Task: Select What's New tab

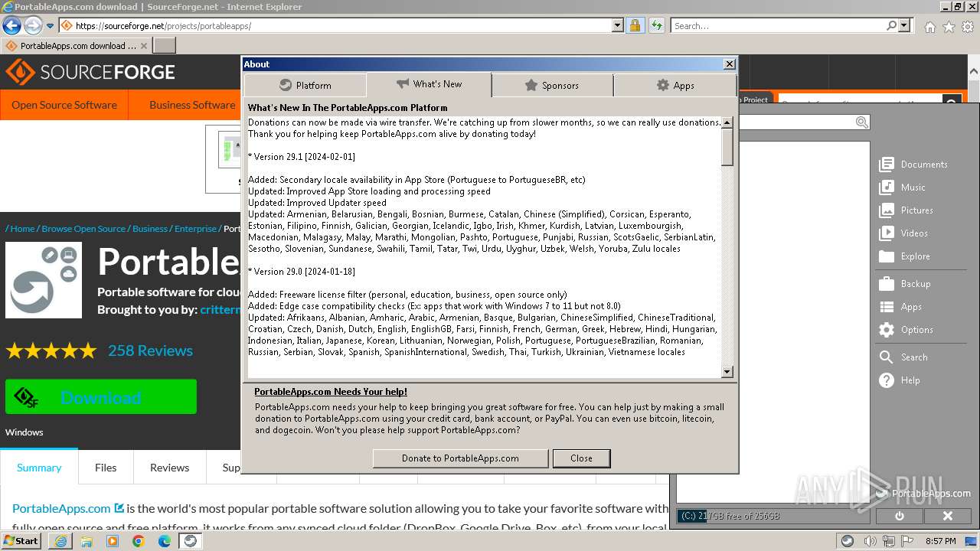Action: point(429,84)
